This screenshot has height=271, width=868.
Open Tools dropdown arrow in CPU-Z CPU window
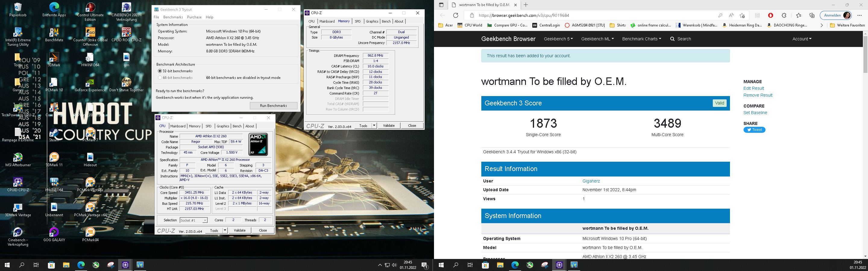tap(225, 230)
